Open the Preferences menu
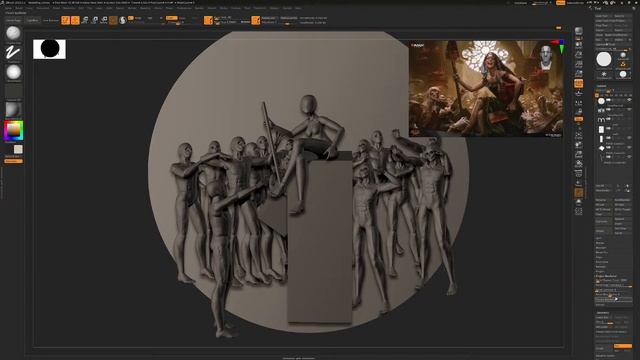The height and width of the screenshot is (360, 640). [184, 8]
